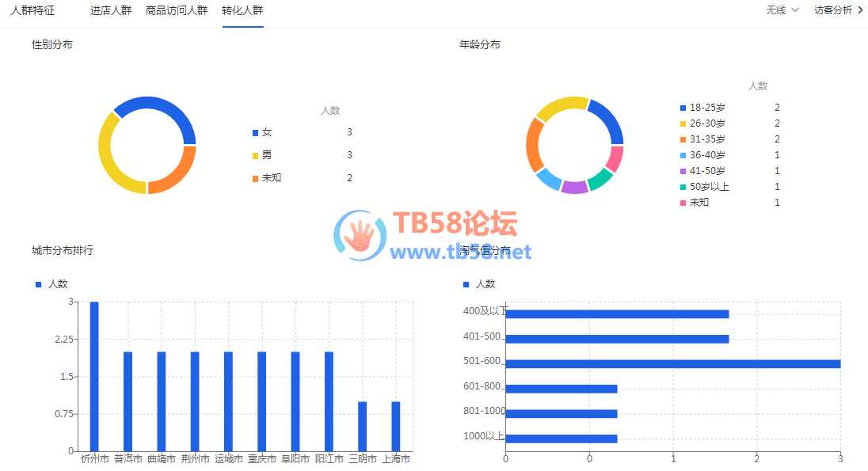
Task: Click the 36-40岁 light blue legend icon
Action: [683, 155]
